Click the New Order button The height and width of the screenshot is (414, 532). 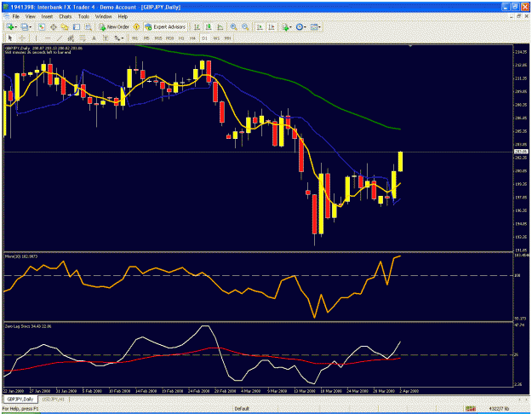click(114, 26)
